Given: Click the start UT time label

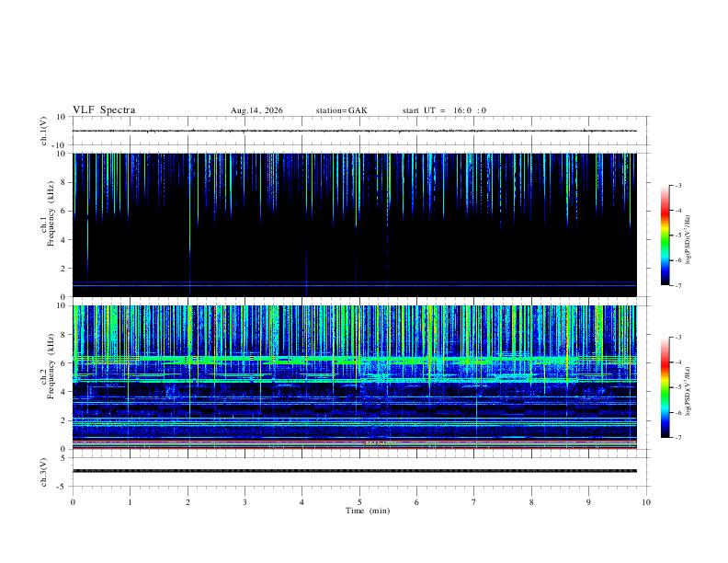Looking at the screenshot, I should coord(444,110).
